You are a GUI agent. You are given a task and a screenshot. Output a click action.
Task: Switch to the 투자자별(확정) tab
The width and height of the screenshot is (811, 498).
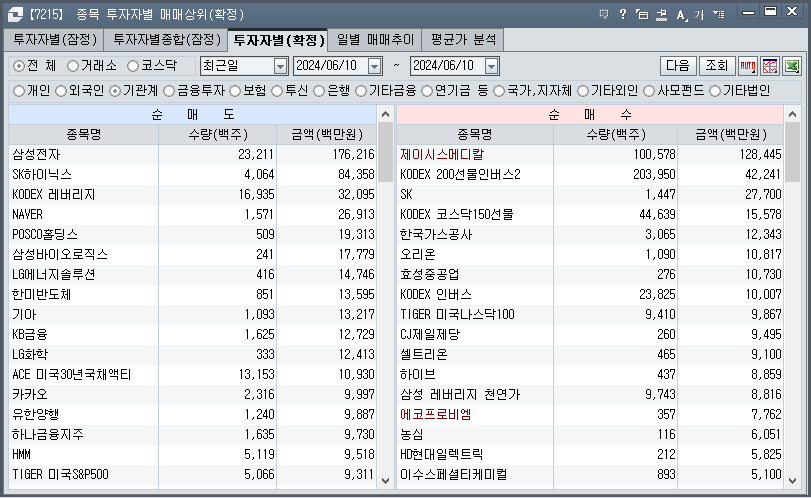click(278, 40)
